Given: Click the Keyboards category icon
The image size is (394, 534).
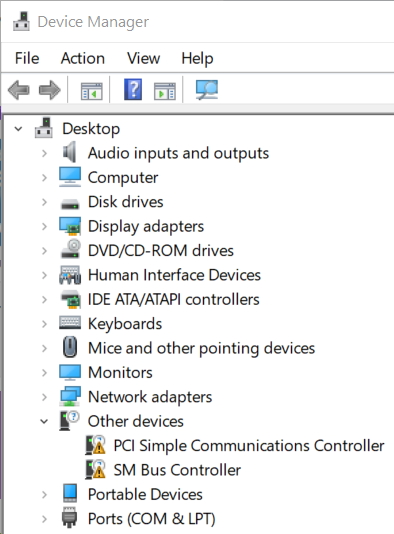Looking at the screenshot, I should [x=70, y=323].
